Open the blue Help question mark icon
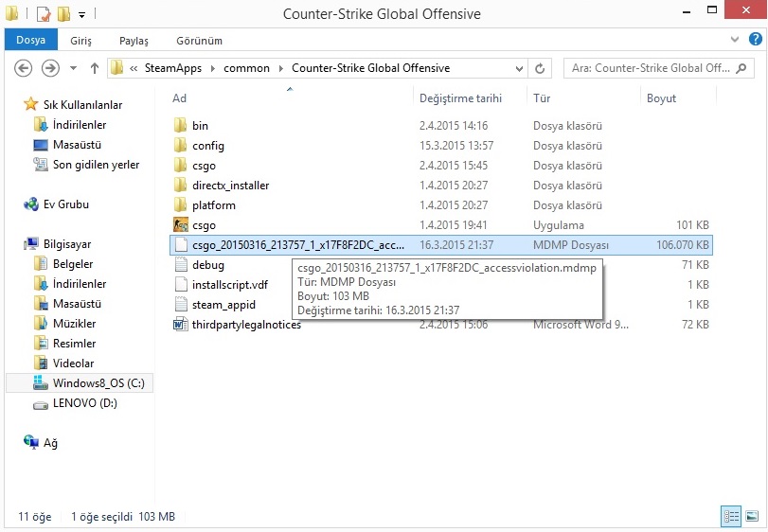Image resolution: width=768 pixels, height=532 pixels. pyautogui.click(x=755, y=39)
